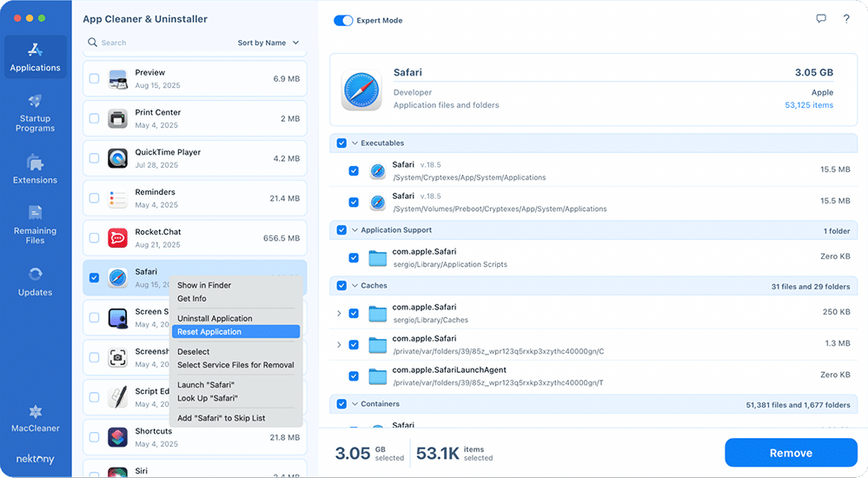
Task: Click the Print Center app icon
Action: [118, 118]
